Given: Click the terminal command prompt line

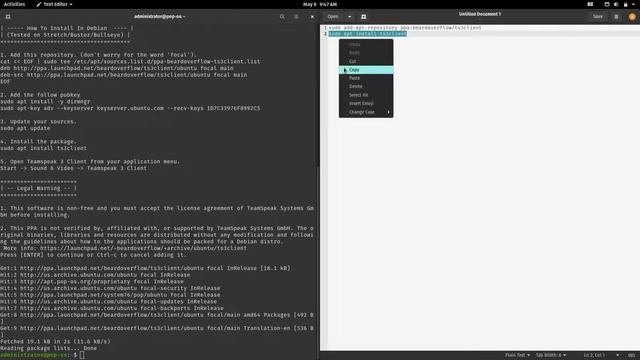Looking at the screenshot, I should click(x=42, y=355).
